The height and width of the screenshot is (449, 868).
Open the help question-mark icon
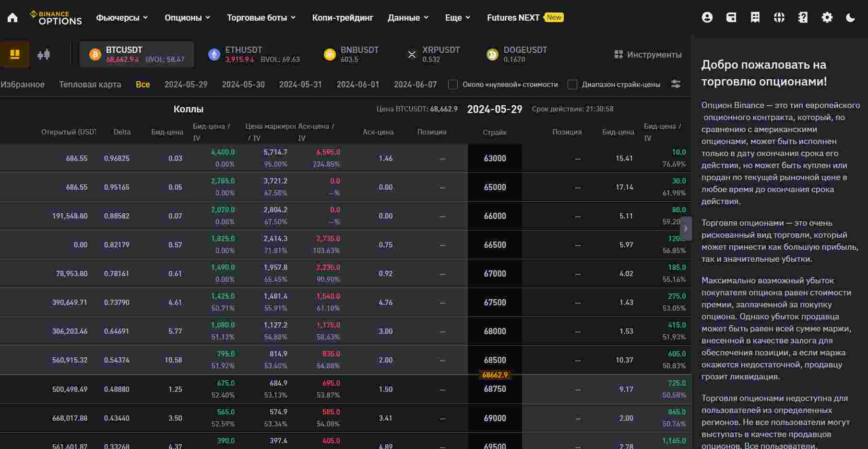[x=803, y=18]
